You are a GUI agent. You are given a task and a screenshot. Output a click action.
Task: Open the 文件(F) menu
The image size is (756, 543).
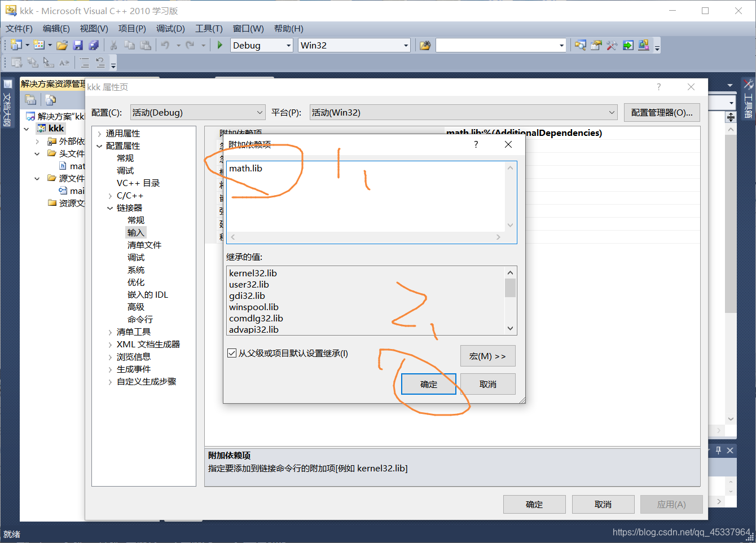[x=19, y=28]
